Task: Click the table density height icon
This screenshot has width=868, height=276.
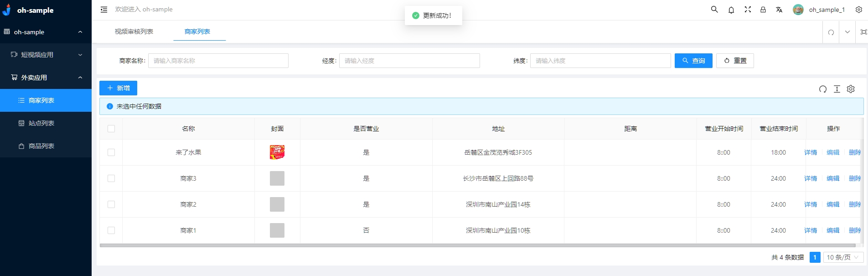Action: pos(837,89)
